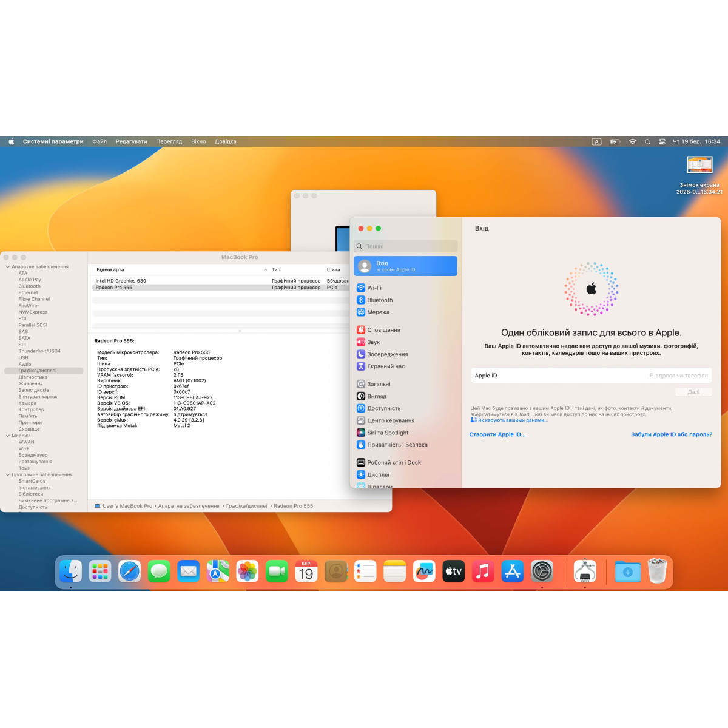
Task: Sort by Відеокарта column header
Action: tap(181, 269)
